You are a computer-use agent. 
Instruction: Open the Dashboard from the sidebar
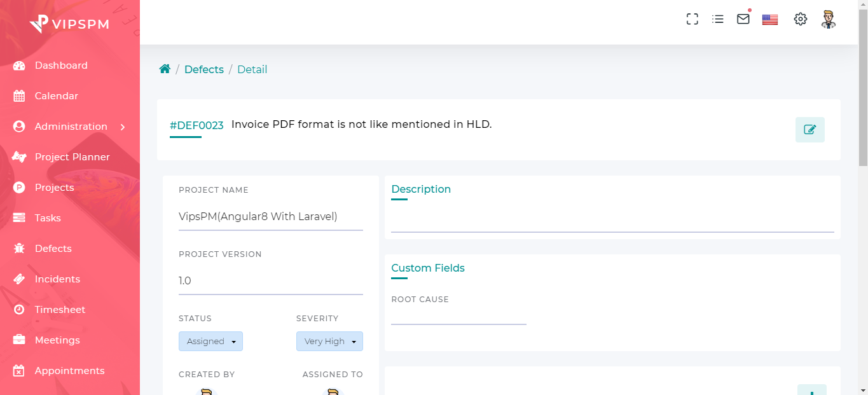[61, 65]
